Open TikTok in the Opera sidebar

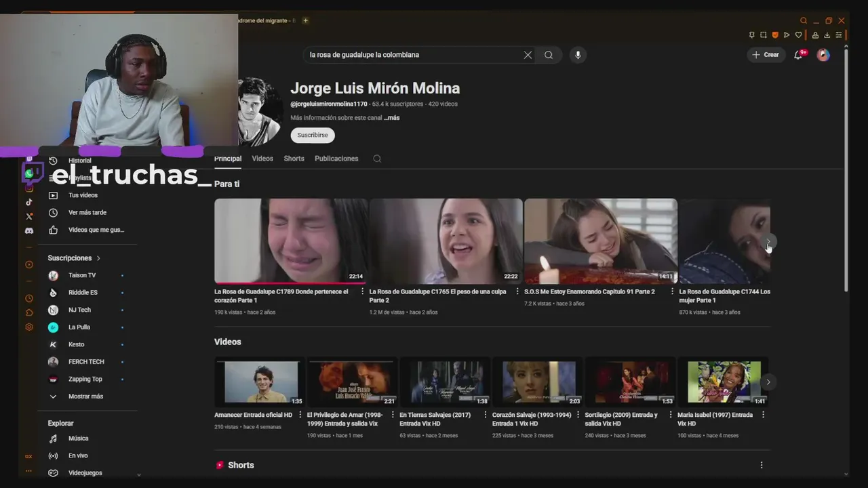coord(29,202)
